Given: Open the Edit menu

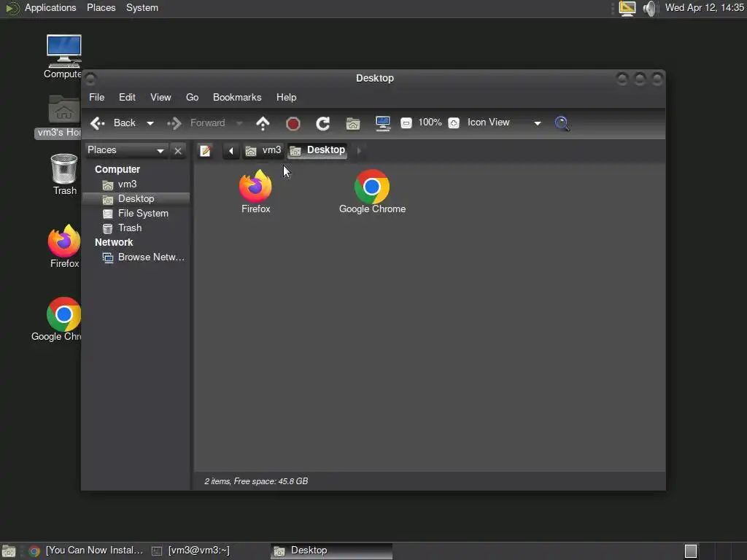Looking at the screenshot, I should pyautogui.click(x=127, y=97).
